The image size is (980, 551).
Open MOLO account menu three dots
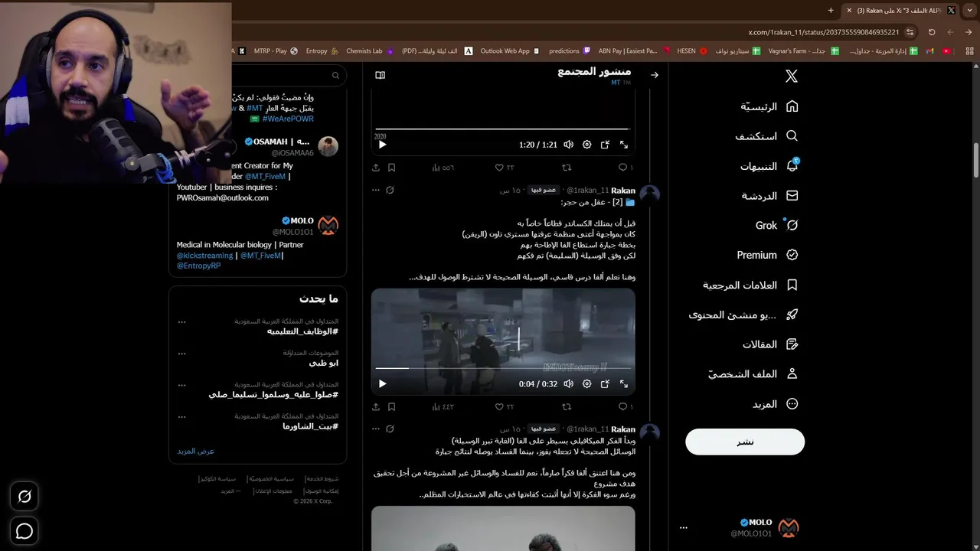click(x=684, y=527)
